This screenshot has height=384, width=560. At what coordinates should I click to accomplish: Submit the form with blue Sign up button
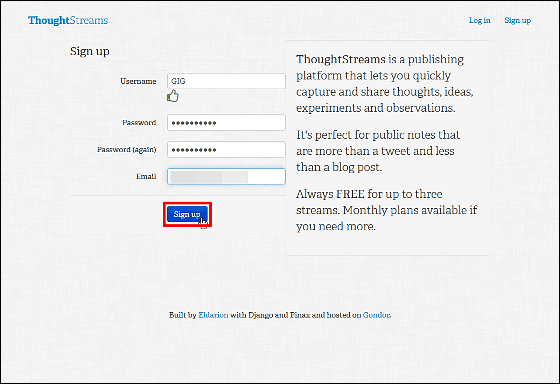tap(187, 214)
